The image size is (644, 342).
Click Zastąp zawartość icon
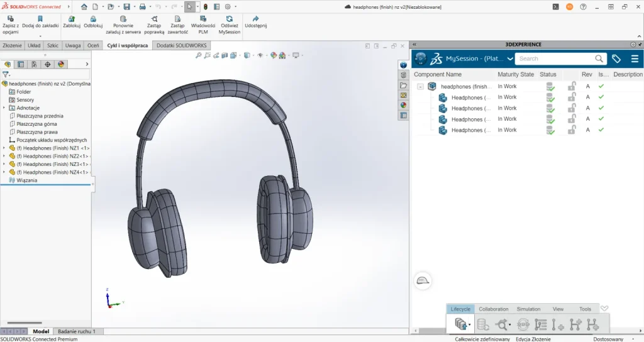pos(177,18)
